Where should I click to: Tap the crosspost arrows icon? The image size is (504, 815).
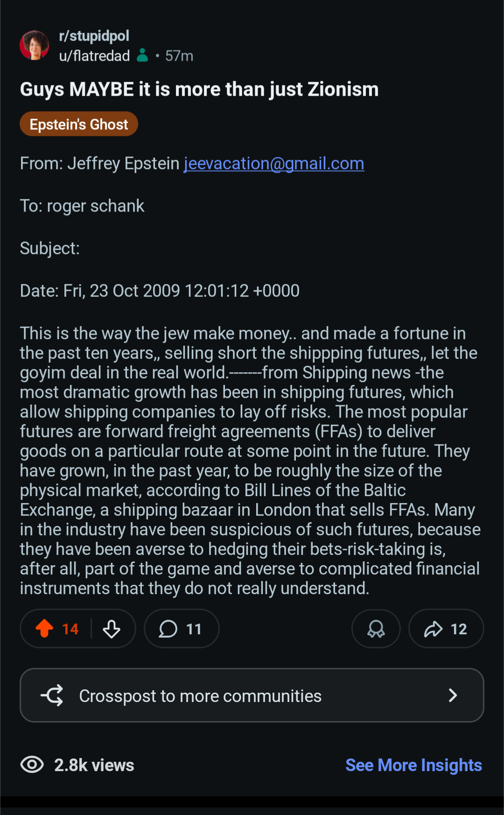coord(52,695)
